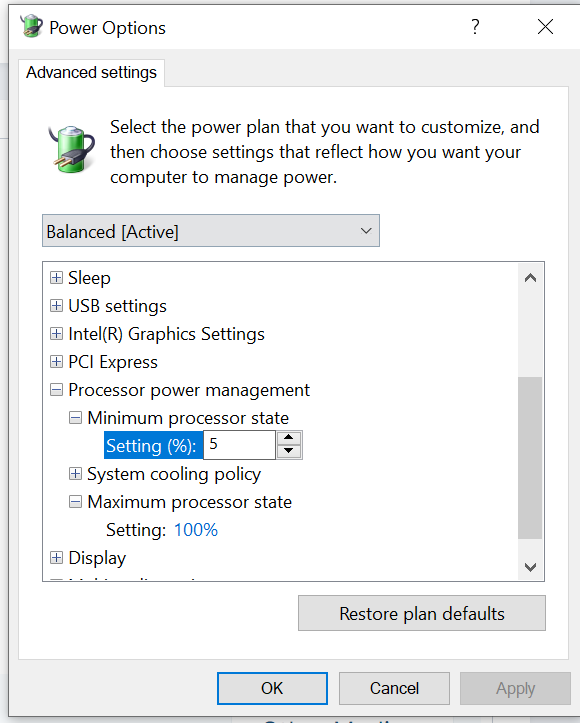Expand the PCI Express node
The width and height of the screenshot is (580, 723).
click(56, 362)
